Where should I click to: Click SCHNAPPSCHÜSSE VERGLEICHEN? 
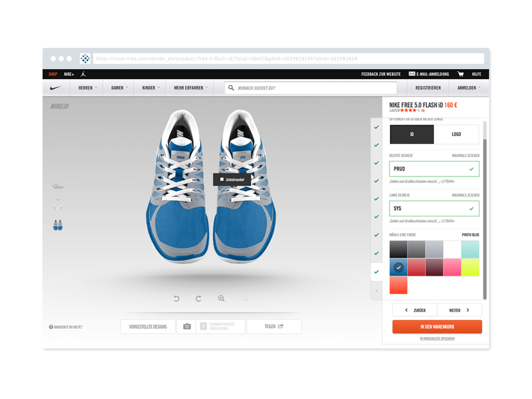point(221,327)
